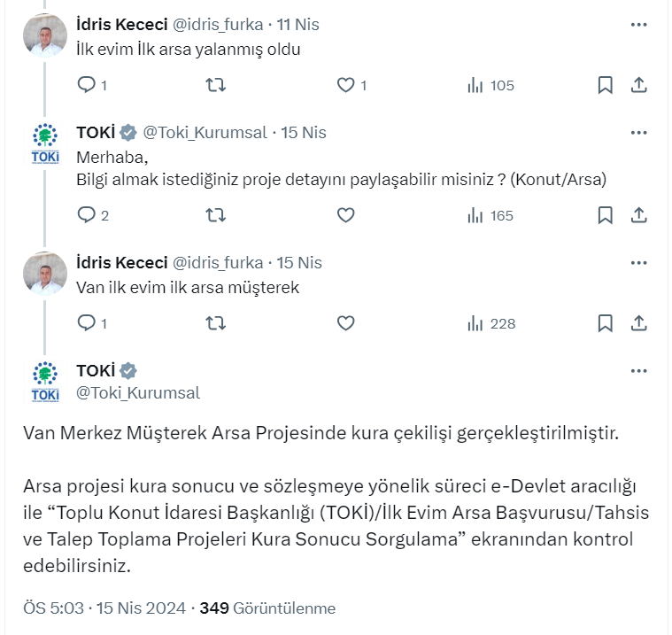The height and width of the screenshot is (635, 672).
Task: Retweet TOKİ's 'Merhaba' reply
Action: (215, 215)
